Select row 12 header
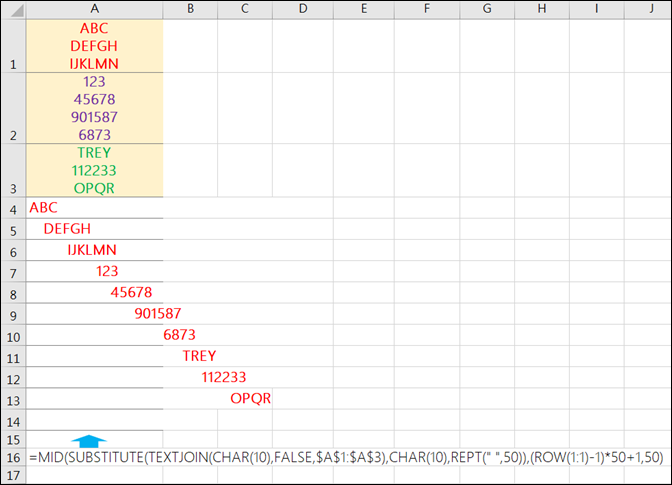The image size is (672, 485). click(x=13, y=377)
